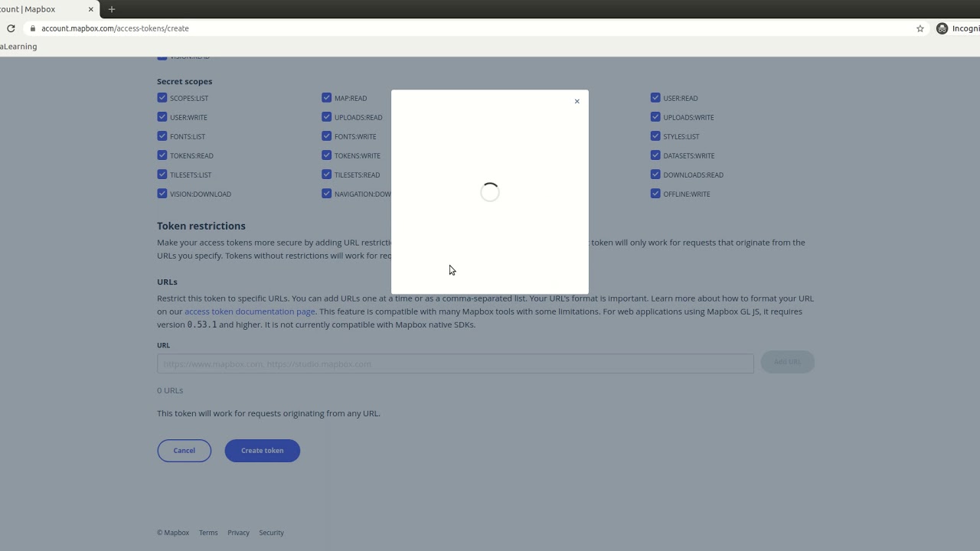Toggle the STYLES:LIST checkbox
Image resolution: width=980 pixels, height=551 pixels.
coord(655,136)
